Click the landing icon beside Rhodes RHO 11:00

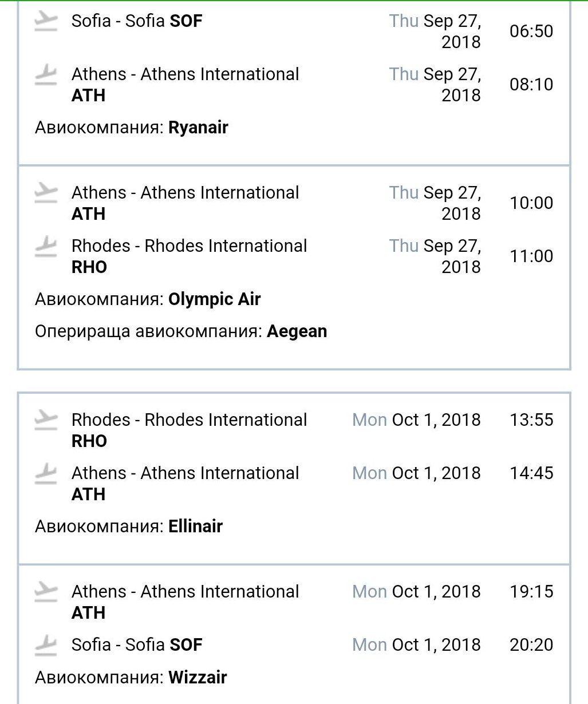[x=46, y=247]
